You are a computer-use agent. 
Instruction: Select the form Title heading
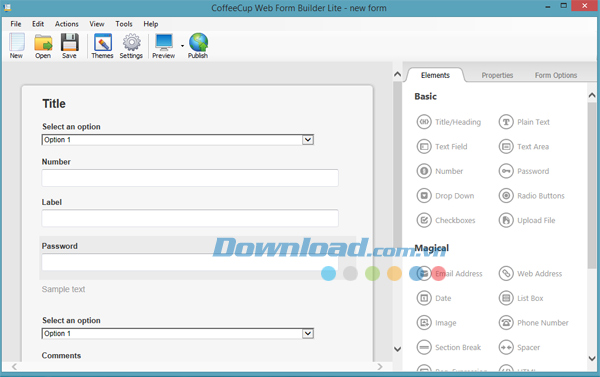click(x=54, y=104)
